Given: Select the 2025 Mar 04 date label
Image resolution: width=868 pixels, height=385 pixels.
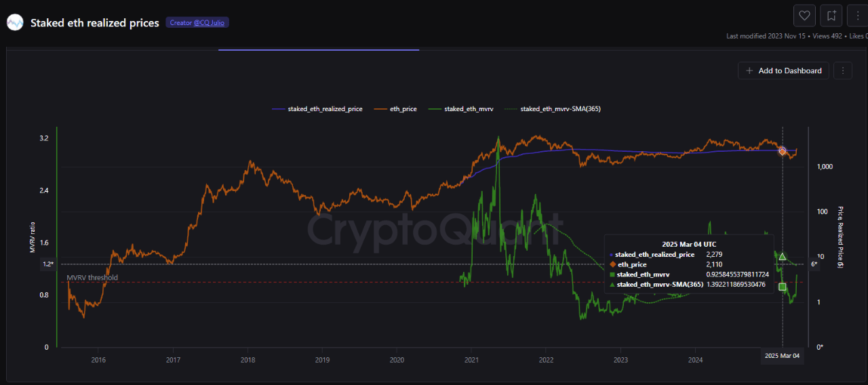Looking at the screenshot, I should [783, 356].
